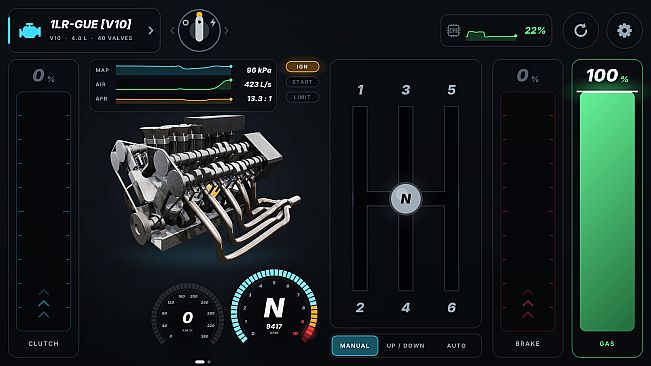Click the AIR flow graph line
651x366 pixels.
174,85
